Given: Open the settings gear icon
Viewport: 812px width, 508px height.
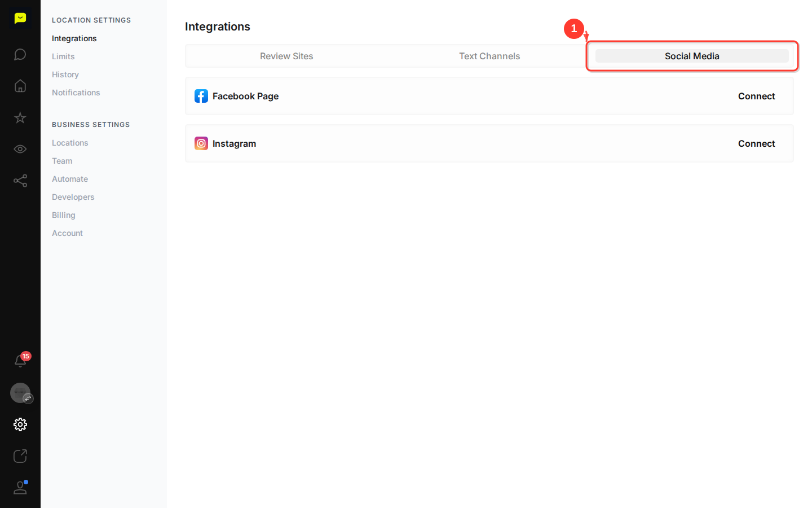Looking at the screenshot, I should 20,424.
